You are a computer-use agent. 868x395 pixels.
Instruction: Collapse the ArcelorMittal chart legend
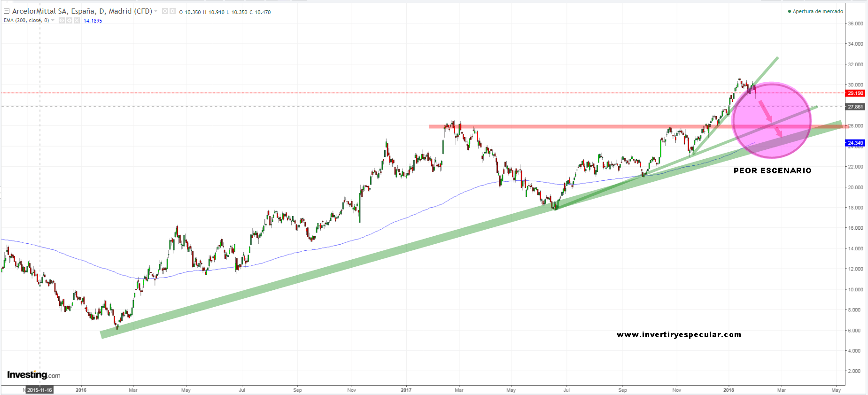tap(7, 11)
